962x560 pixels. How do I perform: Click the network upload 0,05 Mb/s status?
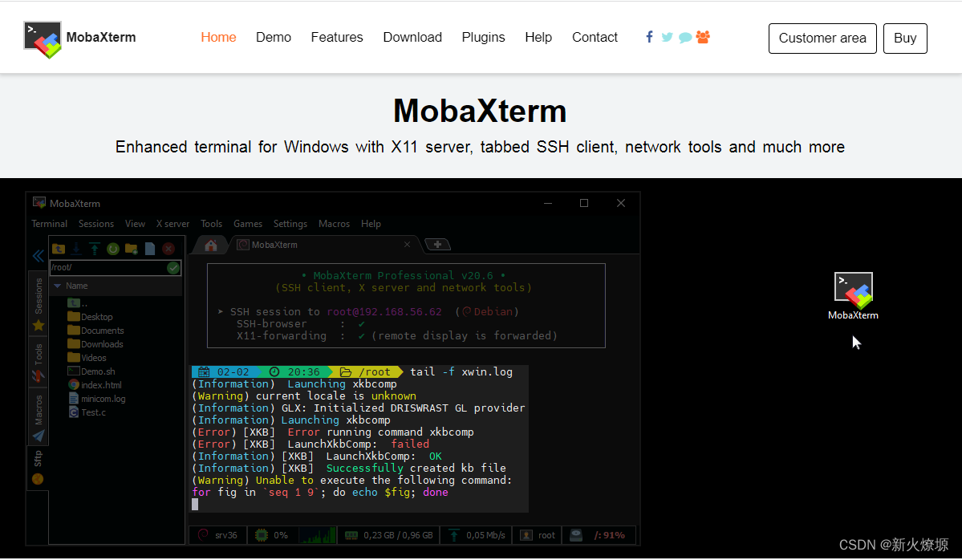pyautogui.click(x=477, y=535)
